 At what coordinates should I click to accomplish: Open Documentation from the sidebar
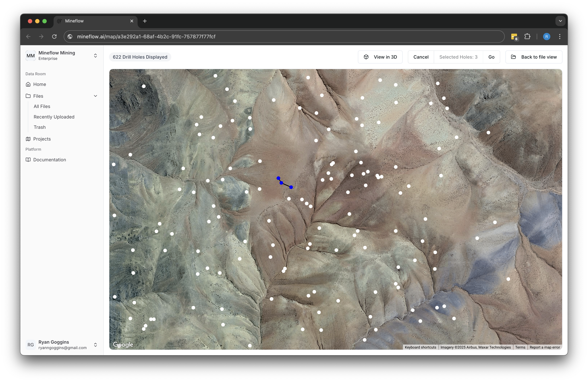point(49,160)
